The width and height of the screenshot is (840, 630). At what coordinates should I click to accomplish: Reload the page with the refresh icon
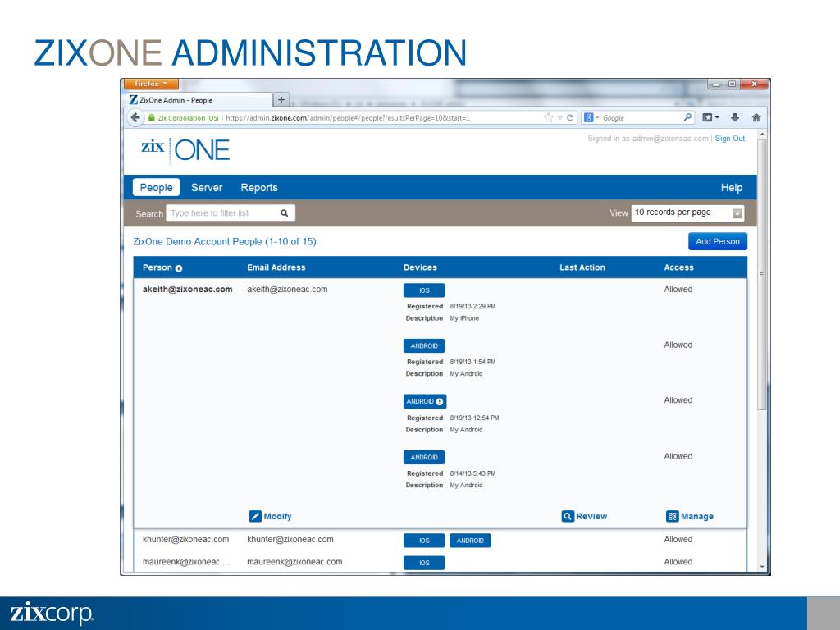571,117
